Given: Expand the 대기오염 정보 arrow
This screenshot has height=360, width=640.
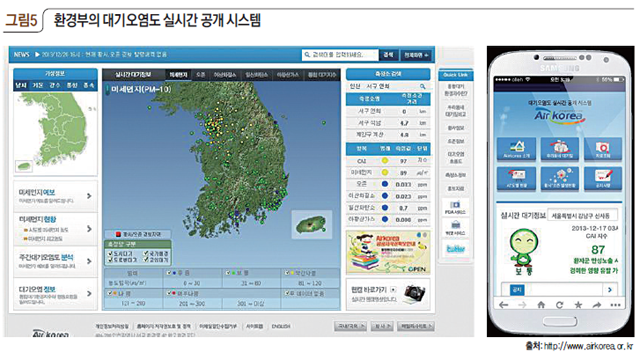Looking at the screenshot, I should point(89,293).
